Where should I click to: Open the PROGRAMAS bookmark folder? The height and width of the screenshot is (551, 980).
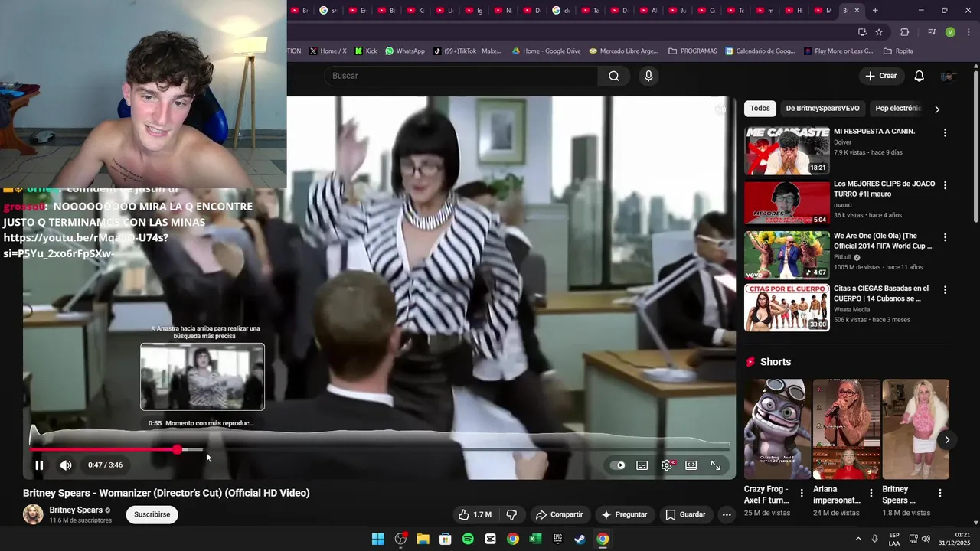(x=693, y=51)
